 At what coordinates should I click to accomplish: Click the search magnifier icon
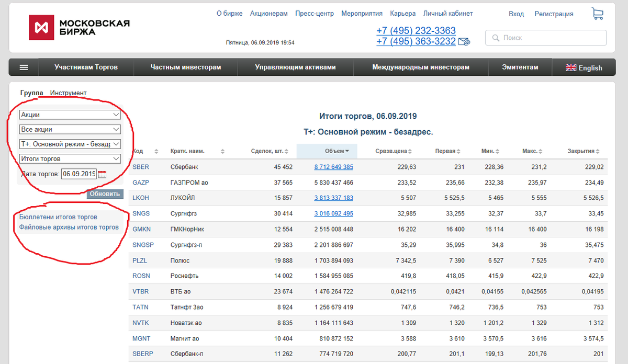495,38
